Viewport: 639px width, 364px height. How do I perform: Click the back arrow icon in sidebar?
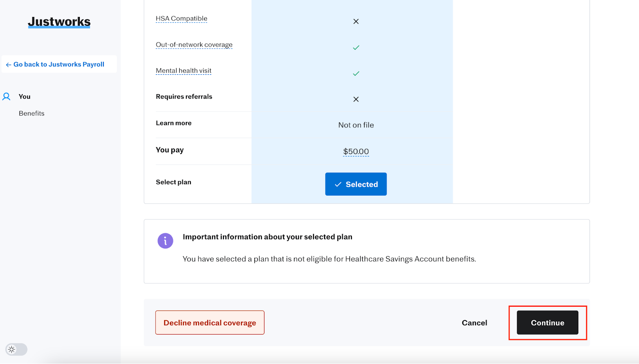click(8, 65)
